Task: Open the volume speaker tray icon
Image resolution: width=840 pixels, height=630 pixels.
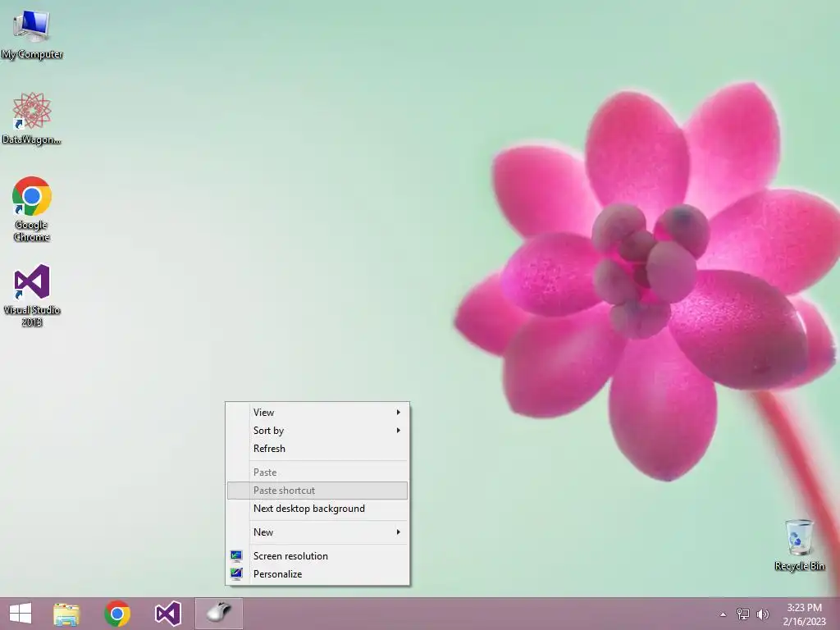Action: [762, 614]
